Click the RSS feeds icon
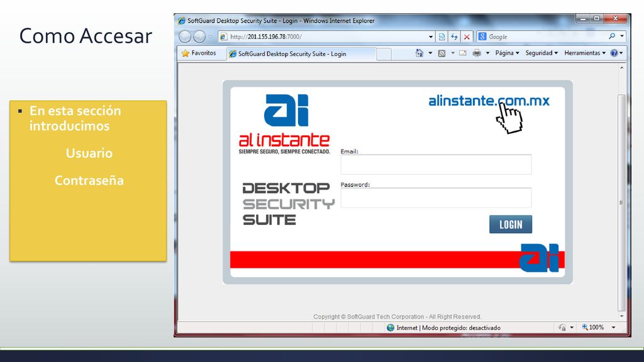 (441, 53)
